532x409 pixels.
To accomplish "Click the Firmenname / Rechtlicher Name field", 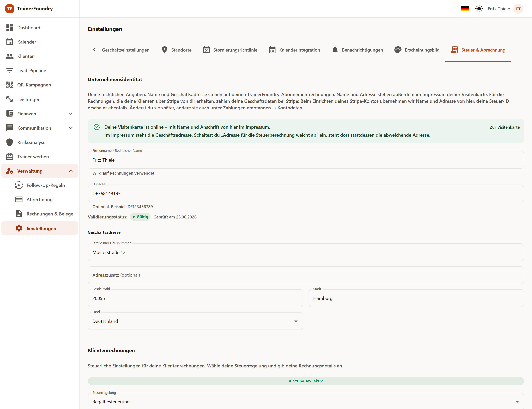I will pyautogui.click(x=306, y=160).
